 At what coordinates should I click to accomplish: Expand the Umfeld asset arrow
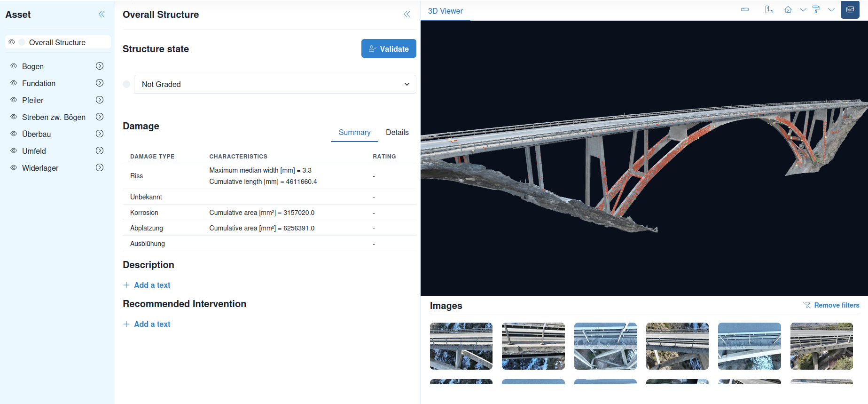[x=100, y=151]
